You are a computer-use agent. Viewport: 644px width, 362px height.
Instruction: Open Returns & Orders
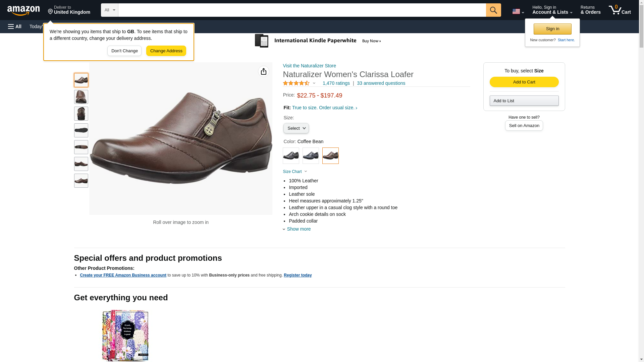[590, 10]
